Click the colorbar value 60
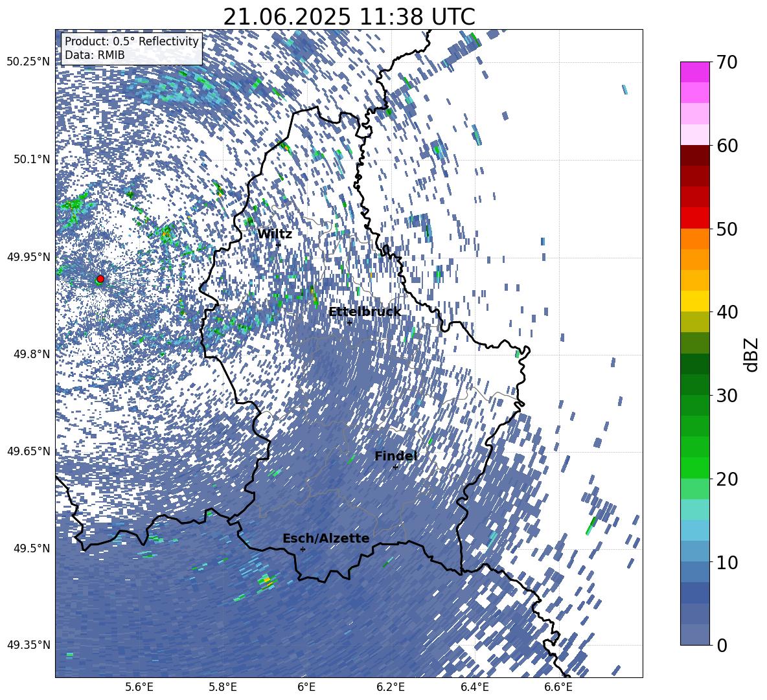The width and height of the screenshot is (767, 700). [727, 146]
